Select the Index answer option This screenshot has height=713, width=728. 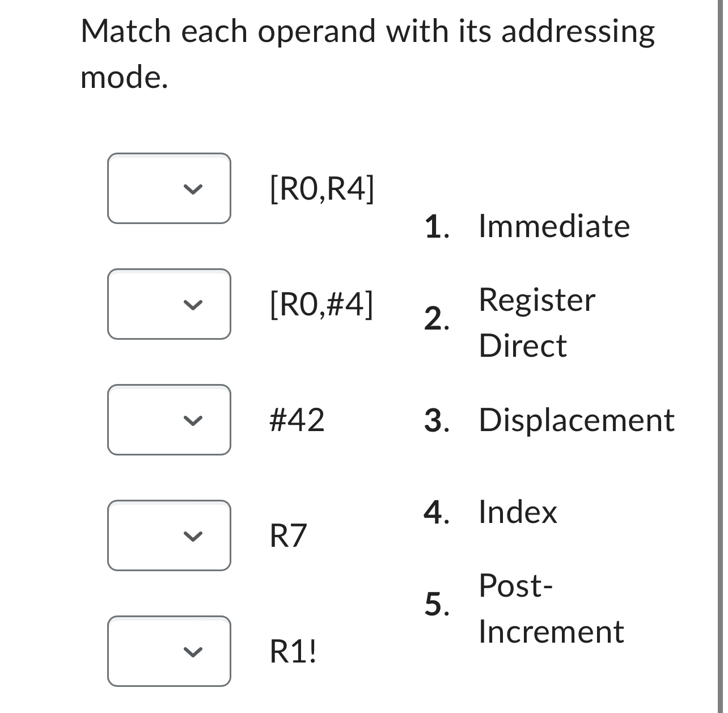click(517, 512)
